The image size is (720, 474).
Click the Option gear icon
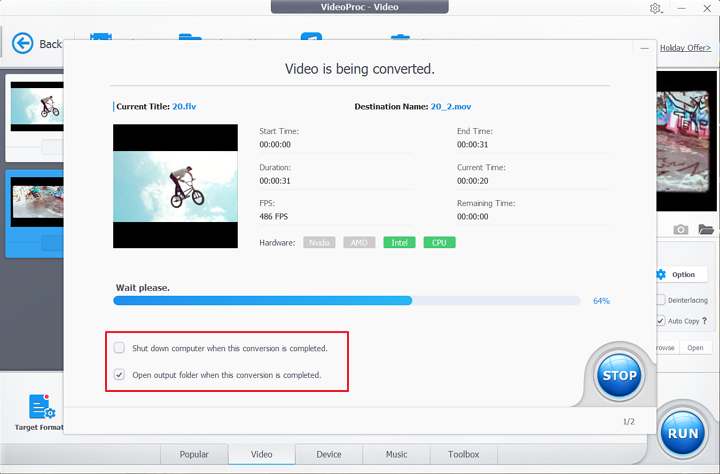pyautogui.click(x=661, y=275)
